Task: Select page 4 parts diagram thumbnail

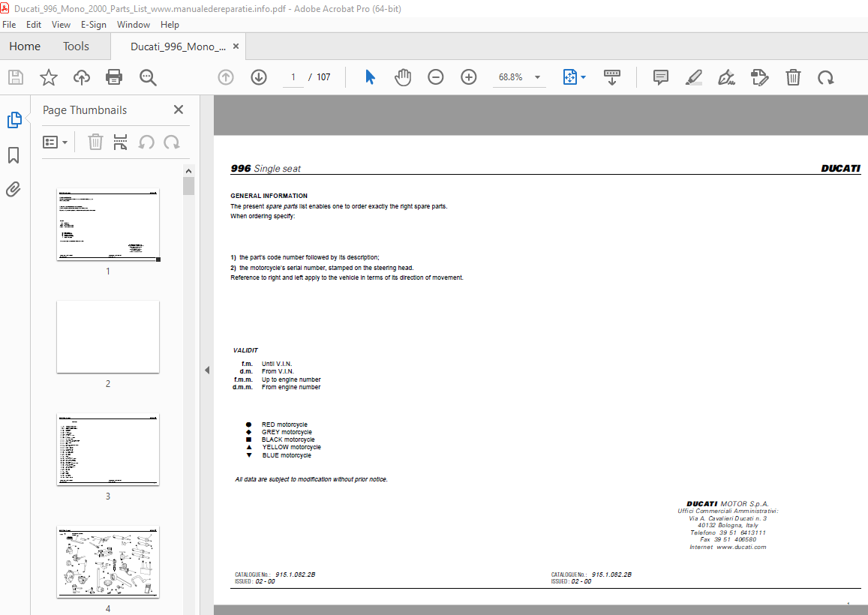Action: pos(108,562)
